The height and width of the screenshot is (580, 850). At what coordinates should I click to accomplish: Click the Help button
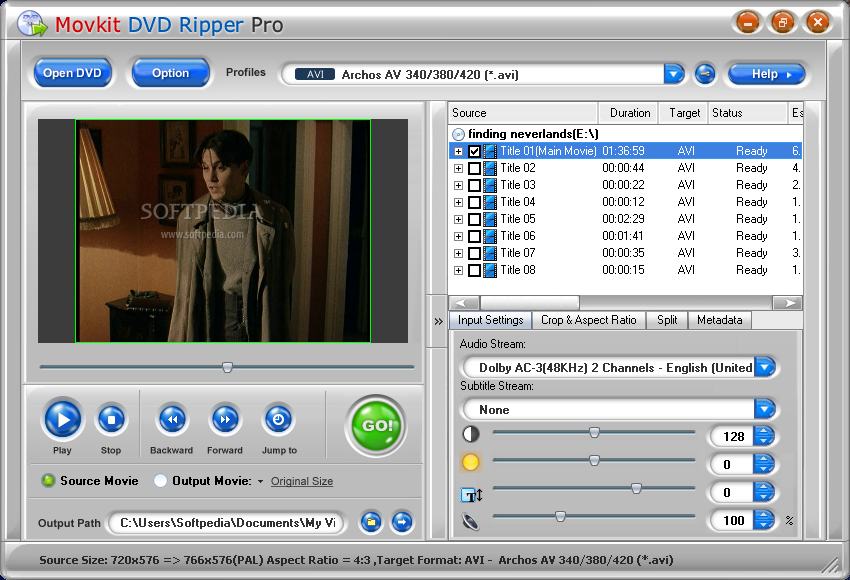pos(767,74)
